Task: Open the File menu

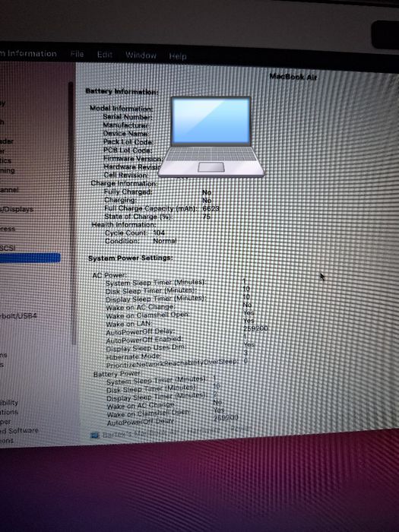Action: [77, 54]
